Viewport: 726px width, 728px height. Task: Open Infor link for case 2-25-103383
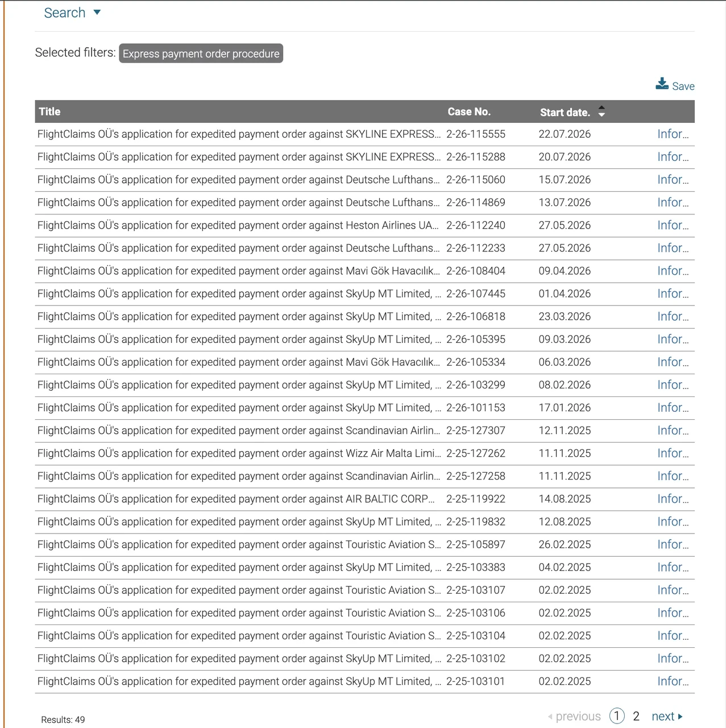pyautogui.click(x=673, y=566)
